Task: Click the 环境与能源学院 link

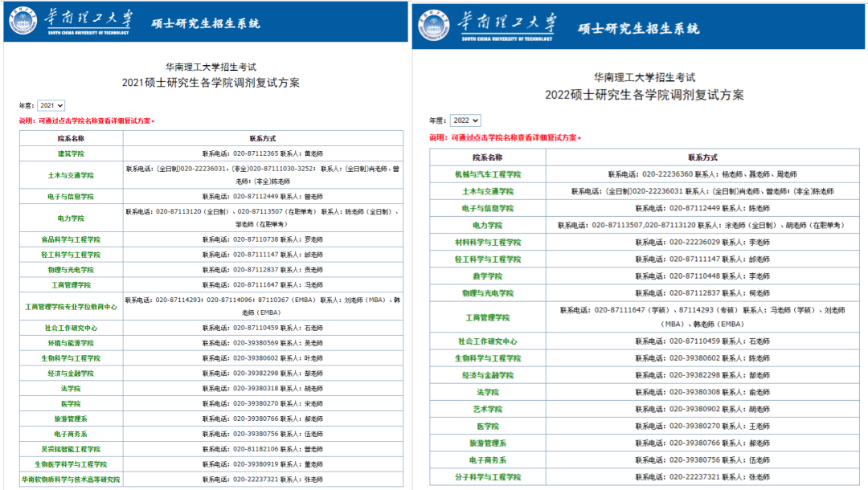Action: [71, 343]
